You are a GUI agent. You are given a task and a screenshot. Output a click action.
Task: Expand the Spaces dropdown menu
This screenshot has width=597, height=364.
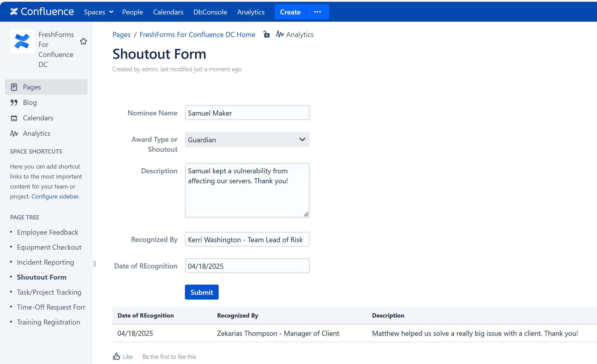pos(98,12)
